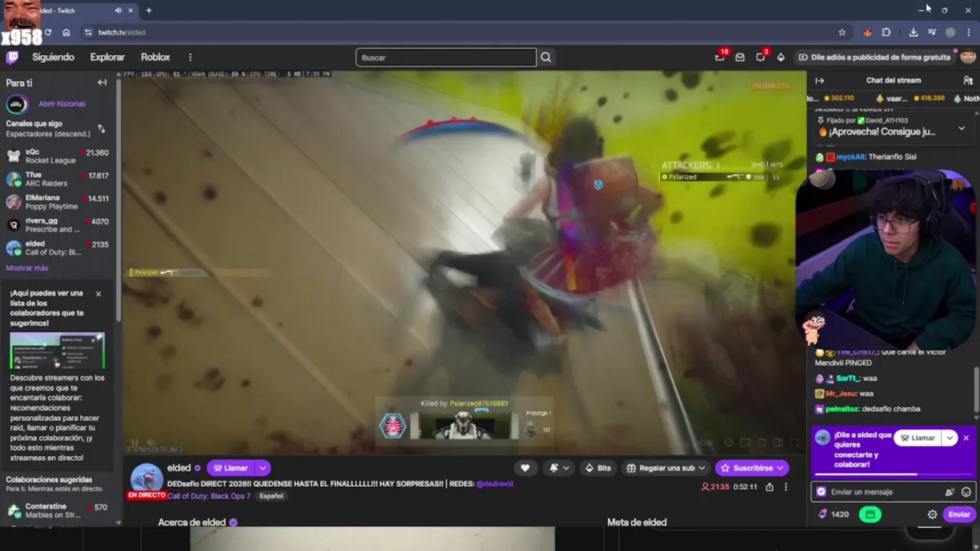The image size is (980, 551).
Task: Expand the pinned message chevron
Action: click(962, 129)
